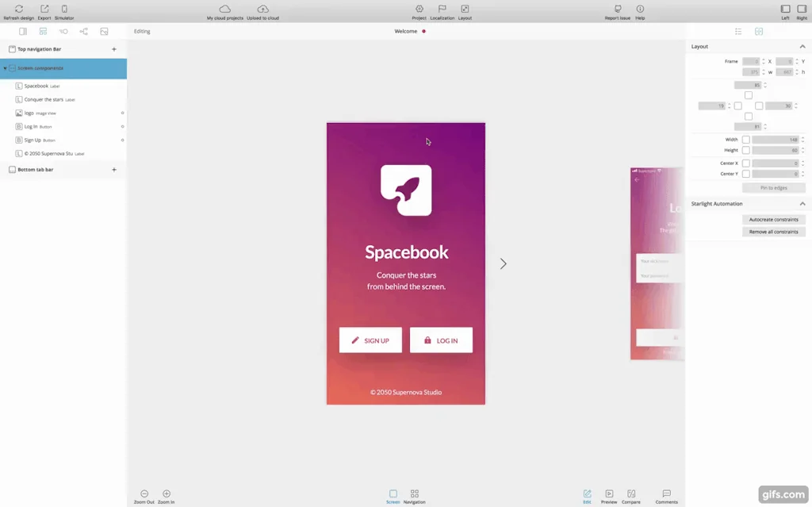Click the Remove all constraints button
Image resolution: width=812 pixels, height=507 pixels.
(x=773, y=232)
